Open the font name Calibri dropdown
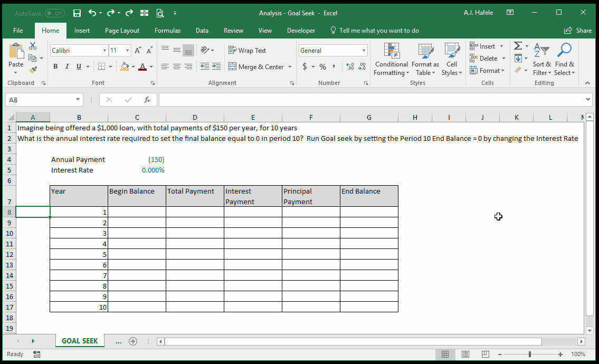This screenshot has height=364, width=599. pos(104,51)
